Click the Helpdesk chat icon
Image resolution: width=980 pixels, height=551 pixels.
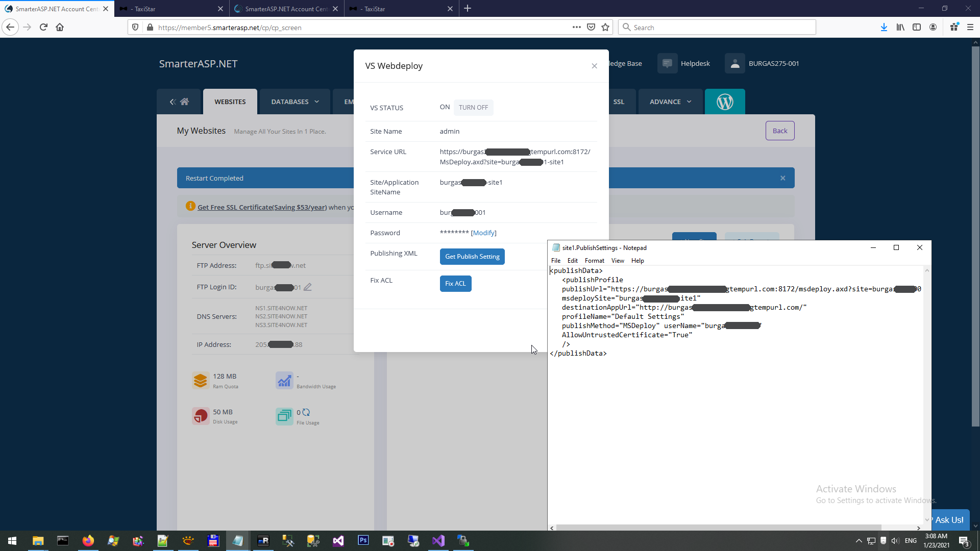pos(667,64)
